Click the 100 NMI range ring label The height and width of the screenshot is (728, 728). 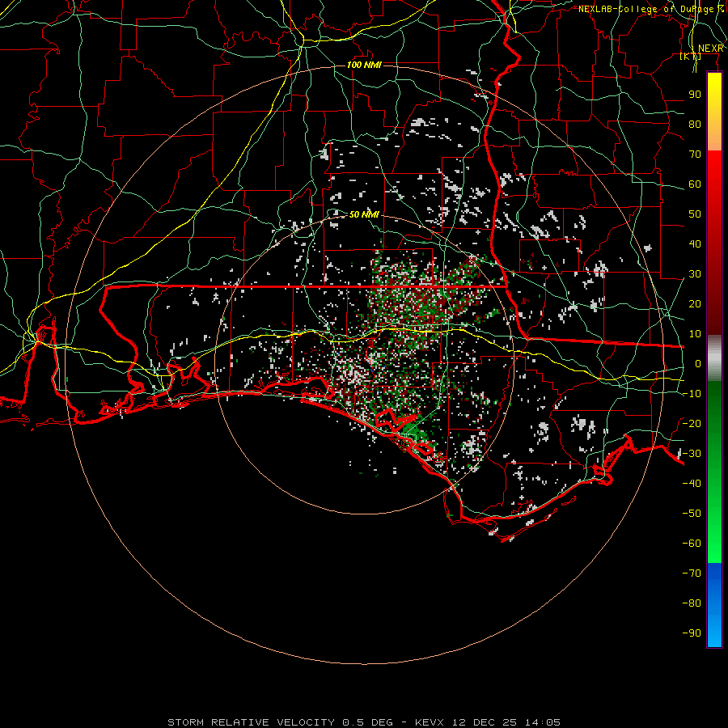[x=364, y=65]
